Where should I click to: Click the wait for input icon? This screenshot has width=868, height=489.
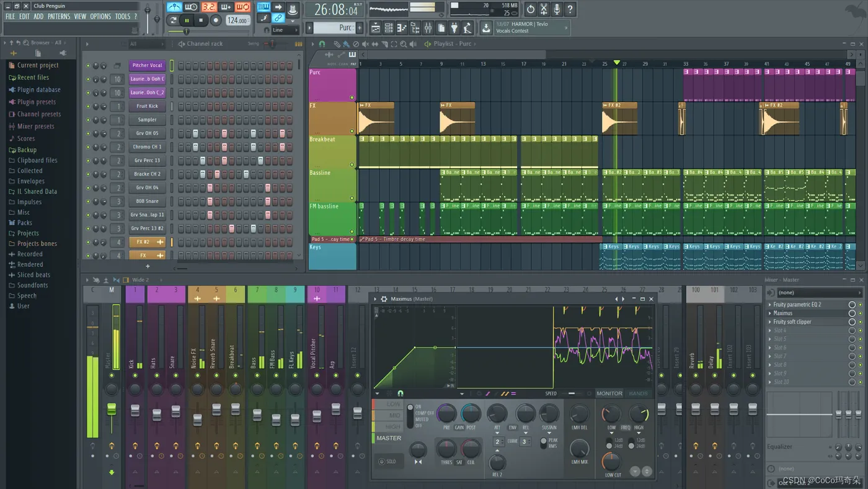[191, 7]
